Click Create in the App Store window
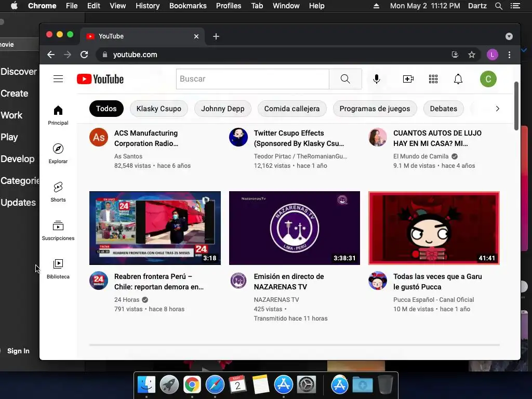532x399 pixels. click(14, 94)
